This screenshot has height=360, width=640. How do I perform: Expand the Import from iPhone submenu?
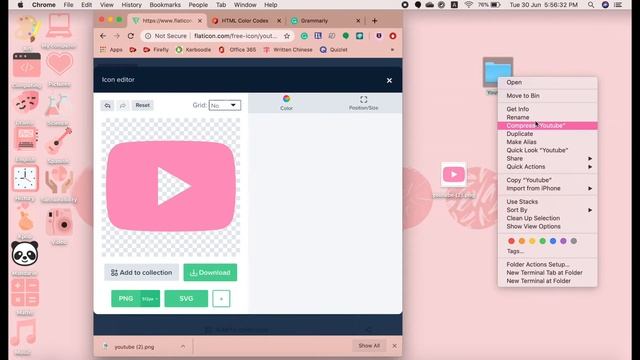pyautogui.click(x=547, y=188)
